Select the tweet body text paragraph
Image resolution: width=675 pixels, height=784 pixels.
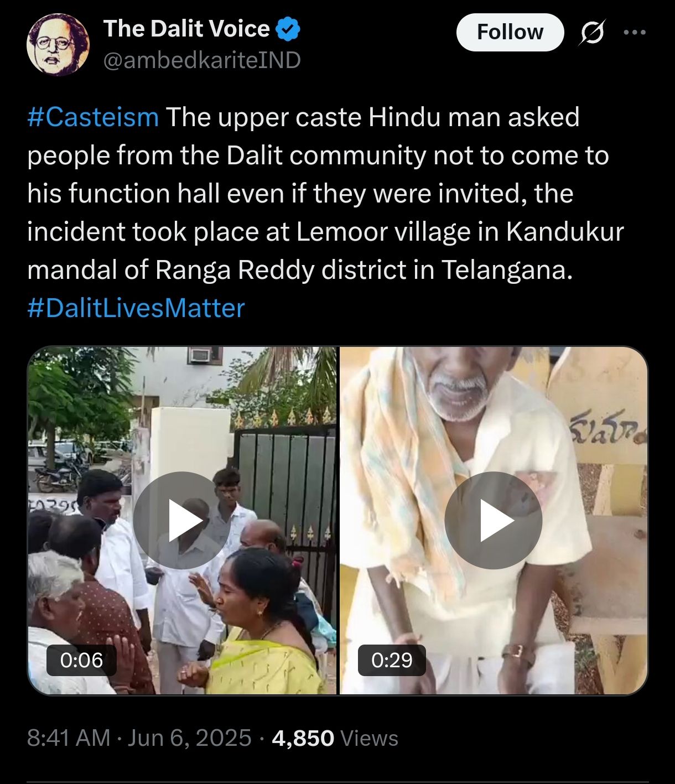[325, 212]
